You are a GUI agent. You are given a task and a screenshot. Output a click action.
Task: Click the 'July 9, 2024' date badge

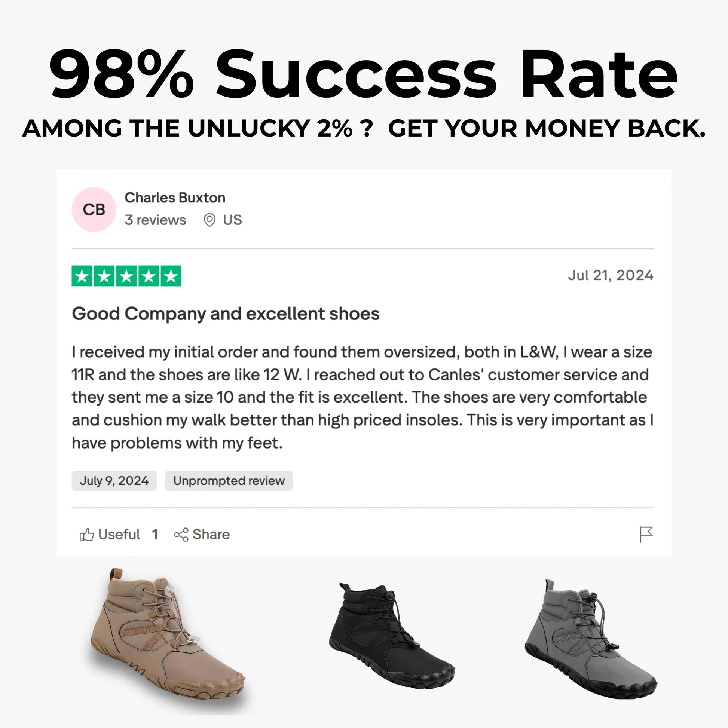(114, 481)
